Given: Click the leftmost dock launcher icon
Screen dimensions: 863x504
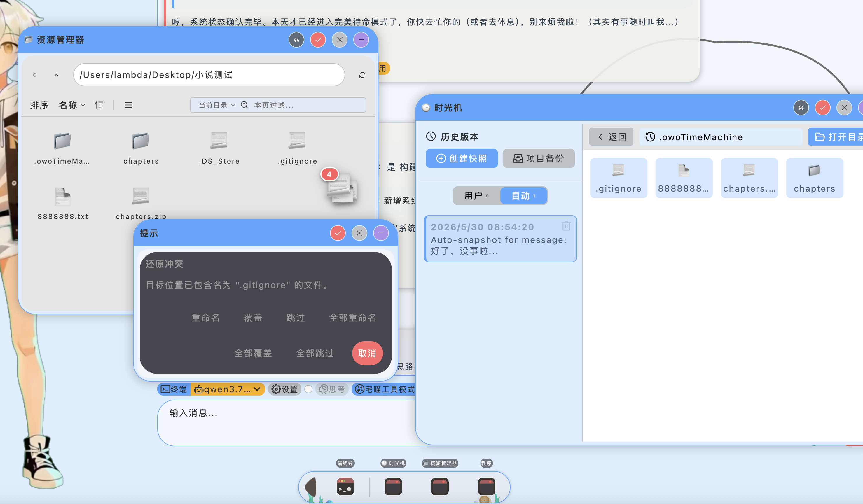Looking at the screenshot, I should point(311,487).
